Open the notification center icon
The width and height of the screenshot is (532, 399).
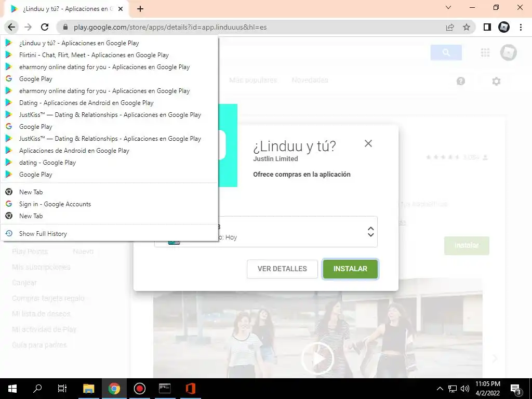pos(516,389)
